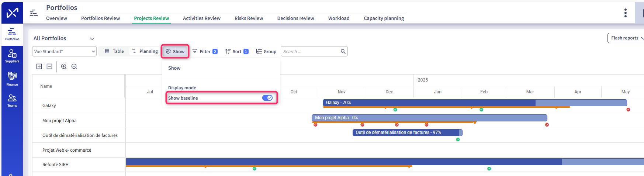
Task: Click the Filter button
Action: (205, 51)
